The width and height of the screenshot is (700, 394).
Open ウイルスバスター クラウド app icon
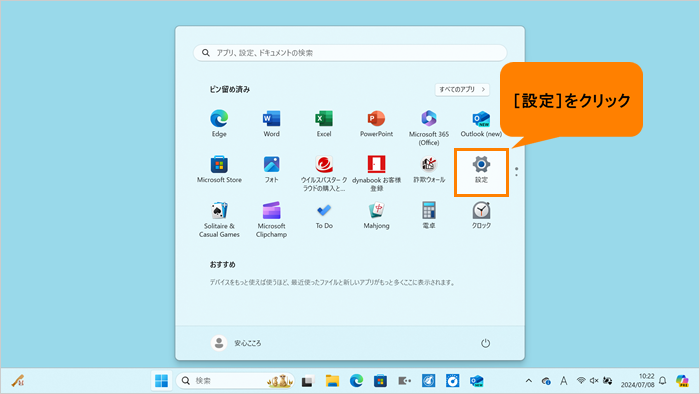[x=324, y=174]
